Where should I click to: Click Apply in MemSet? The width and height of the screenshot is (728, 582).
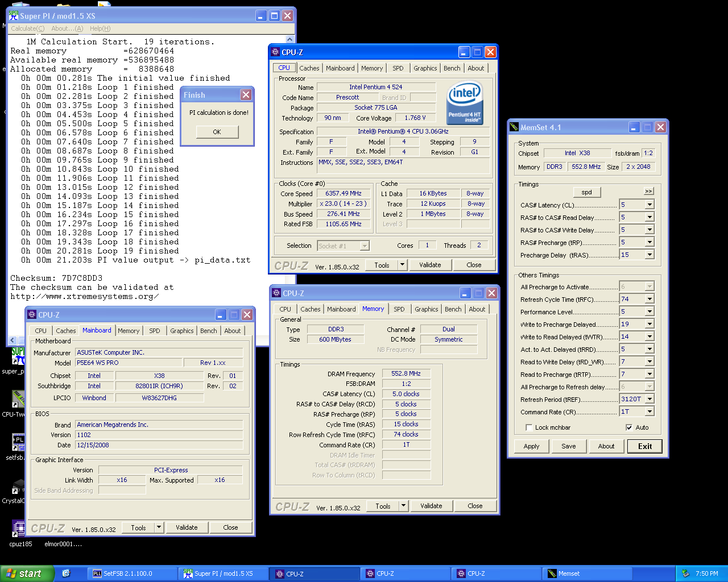tap(531, 446)
